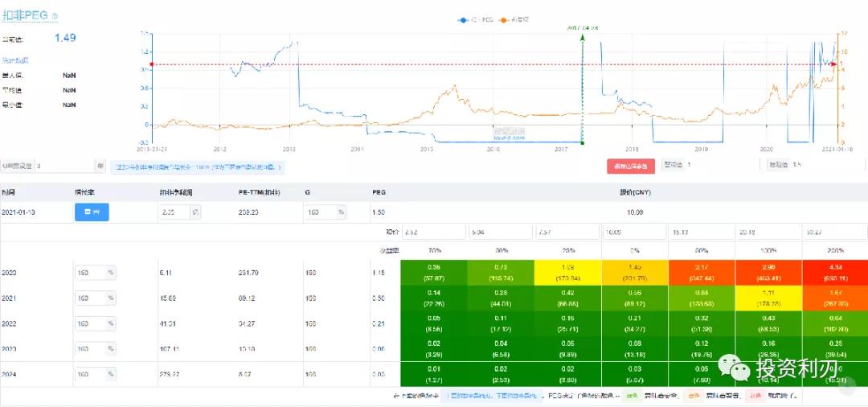Image resolution: width=868 pixels, height=407 pixels.
Task: Click the green legend badge at the bottom
Action: point(631,396)
